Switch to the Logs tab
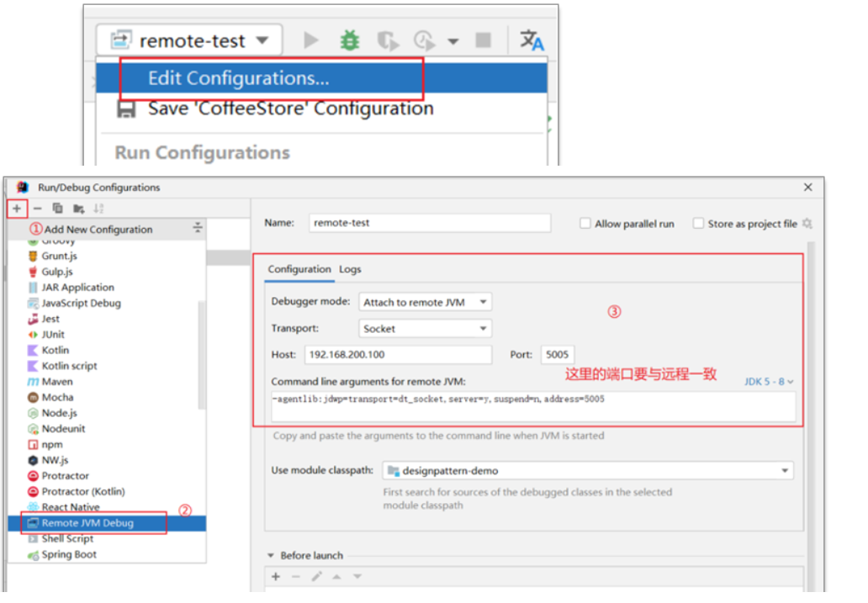868x603 pixels. coord(350,269)
